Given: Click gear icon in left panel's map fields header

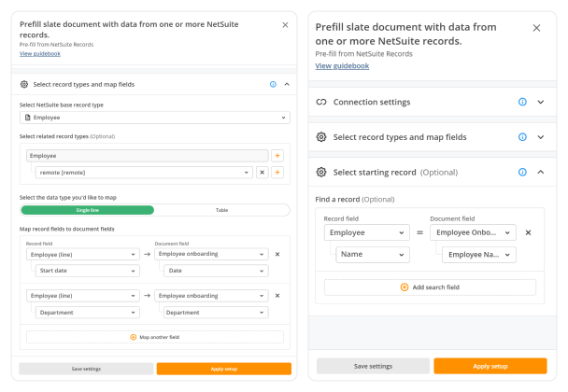Looking at the screenshot, I should tap(24, 84).
